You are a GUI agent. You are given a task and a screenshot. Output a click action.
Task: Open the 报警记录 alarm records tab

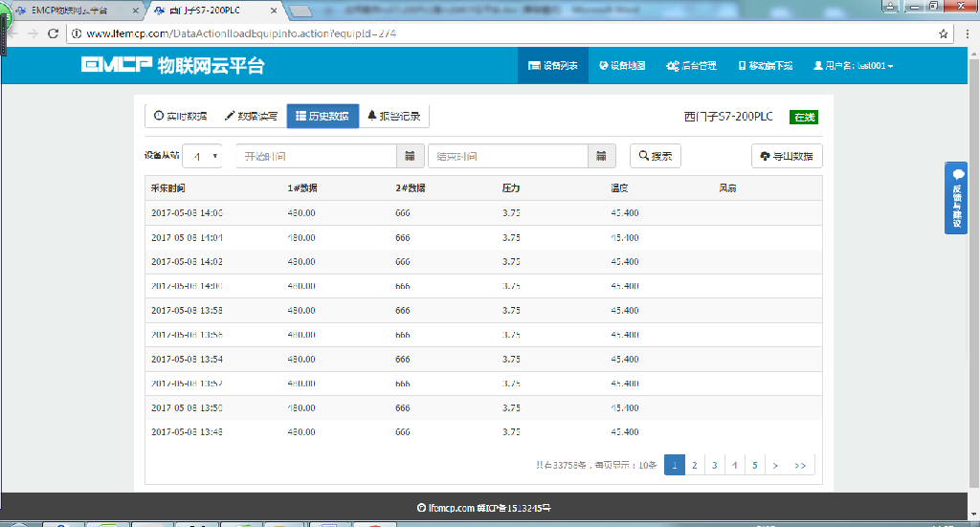[x=393, y=116]
